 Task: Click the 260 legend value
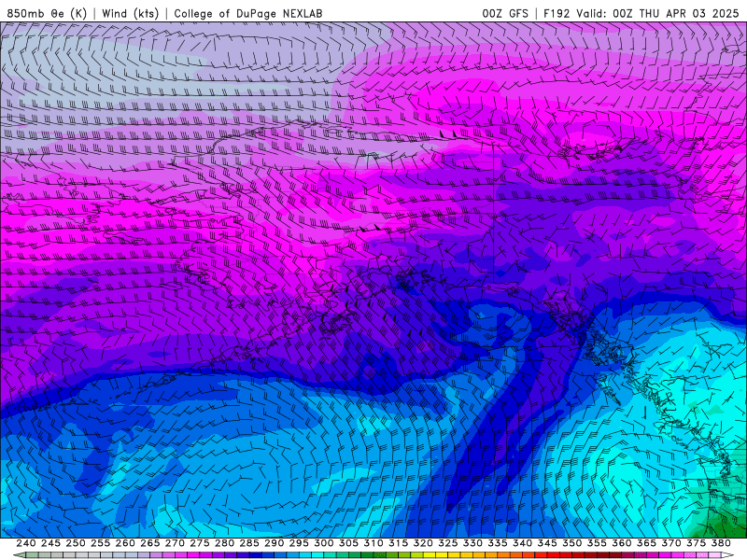[125, 543]
